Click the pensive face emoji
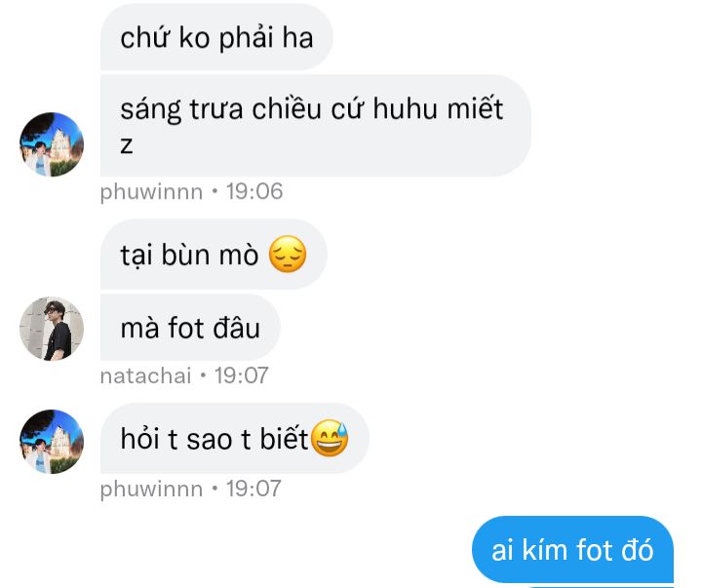Viewport: 702px width, 588px height. 288,254
